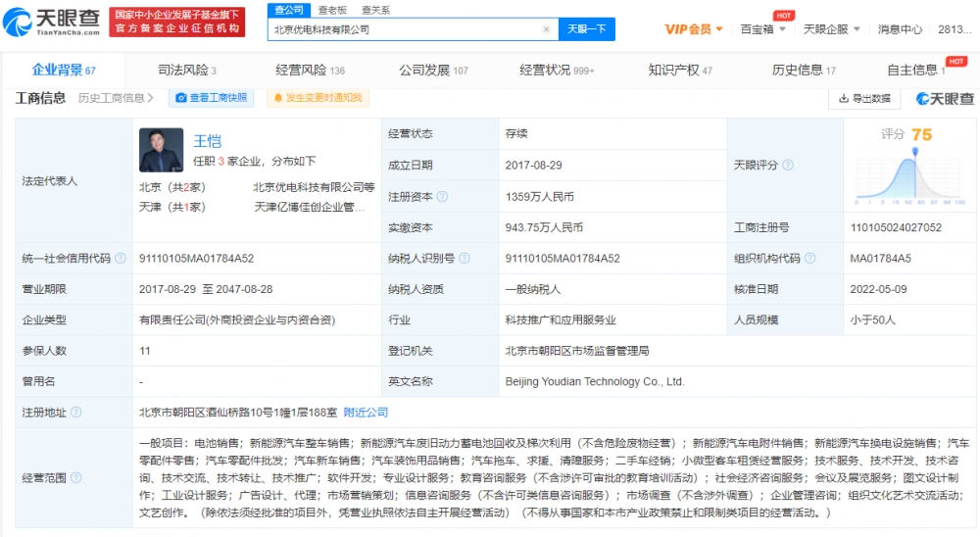
Task: Click the TianYanCha logo at top left
Action: point(52,22)
